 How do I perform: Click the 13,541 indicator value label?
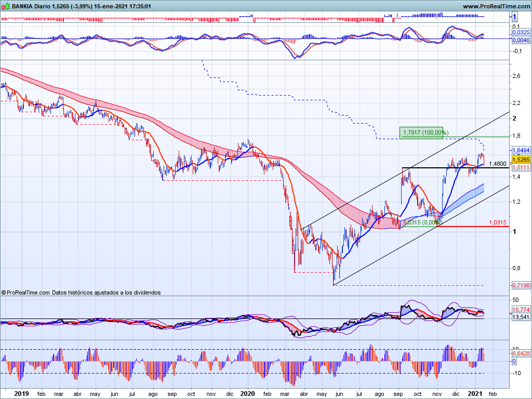tap(521, 317)
